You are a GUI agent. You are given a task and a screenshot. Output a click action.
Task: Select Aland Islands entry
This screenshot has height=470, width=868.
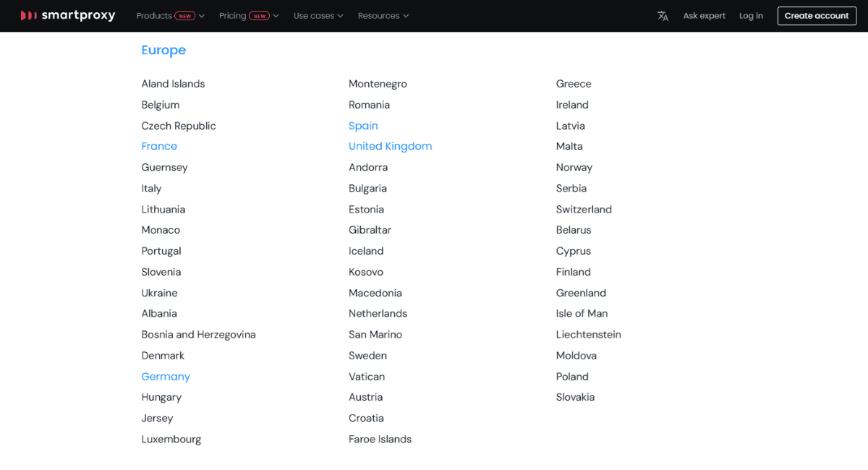173,84
